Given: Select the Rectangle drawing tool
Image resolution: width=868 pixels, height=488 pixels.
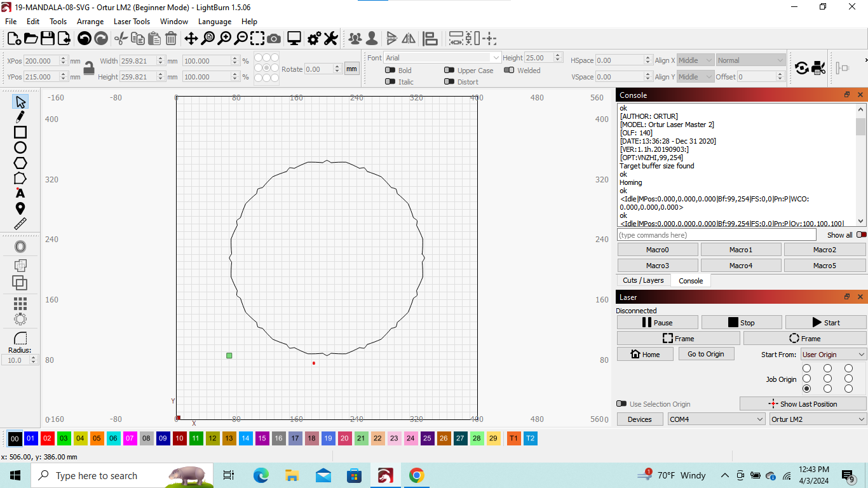Looking at the screenshot, I should pyautogui.click(x=20, y=132).
